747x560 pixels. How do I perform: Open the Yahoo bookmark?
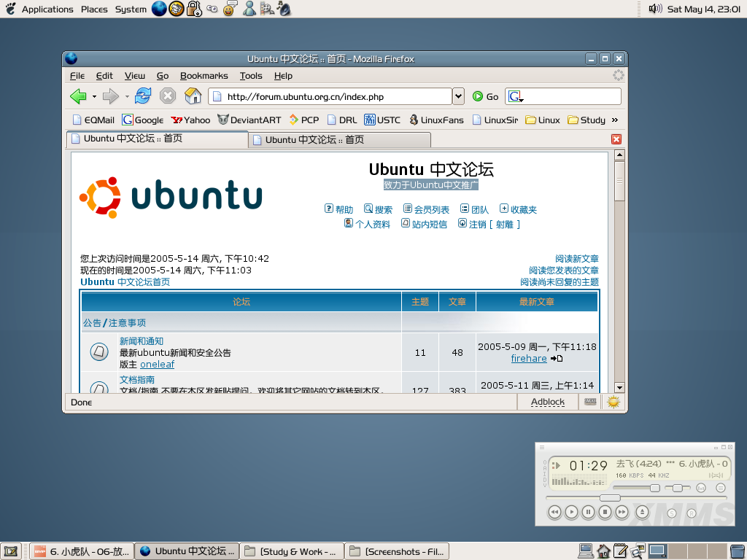190,120
